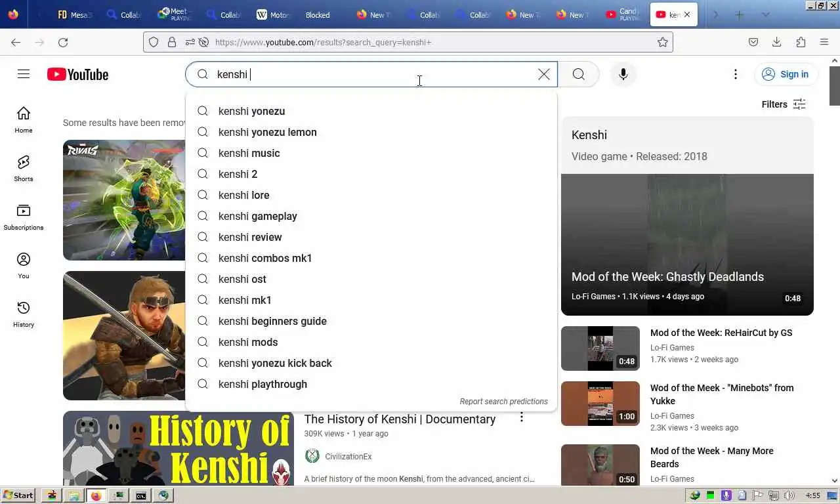840x504 pixels.
Task: Go to Home in the sidebar
Action: point(24,119)
